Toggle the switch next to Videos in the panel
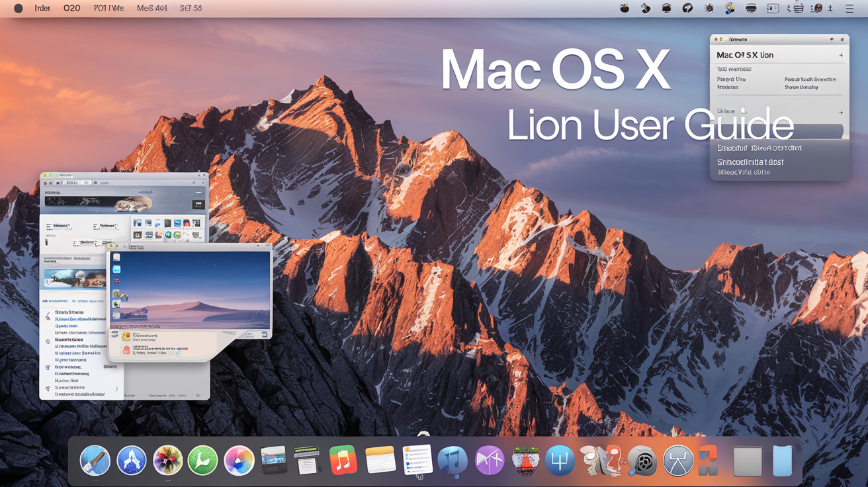The height and width of the screenshot is (487, 868). point(745,111)
